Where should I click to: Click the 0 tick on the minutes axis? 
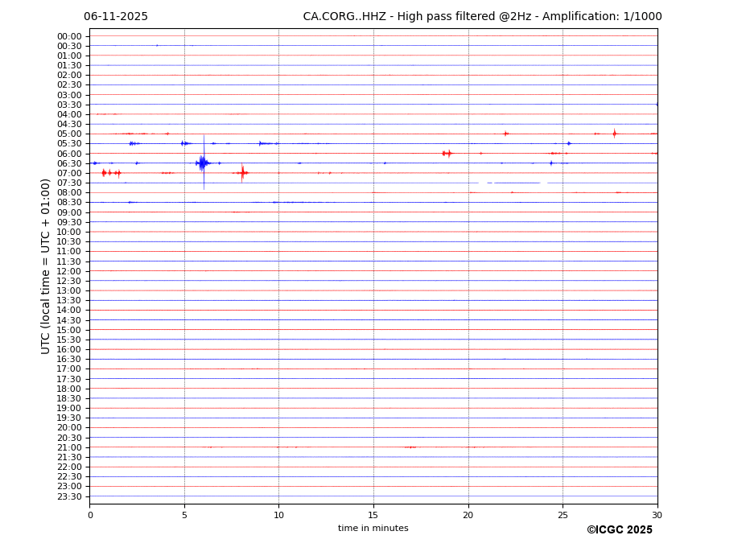tap(90, 515)
